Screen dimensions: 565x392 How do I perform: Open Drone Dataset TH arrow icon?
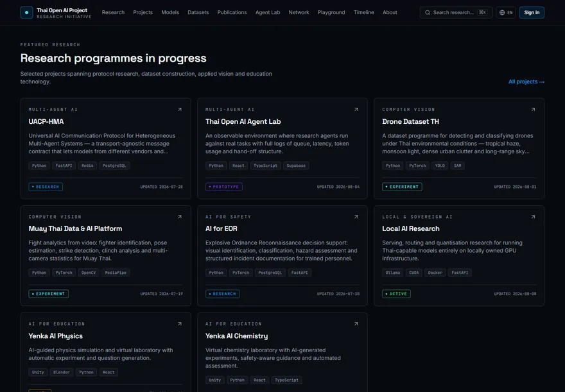click(x=533, y=110)
